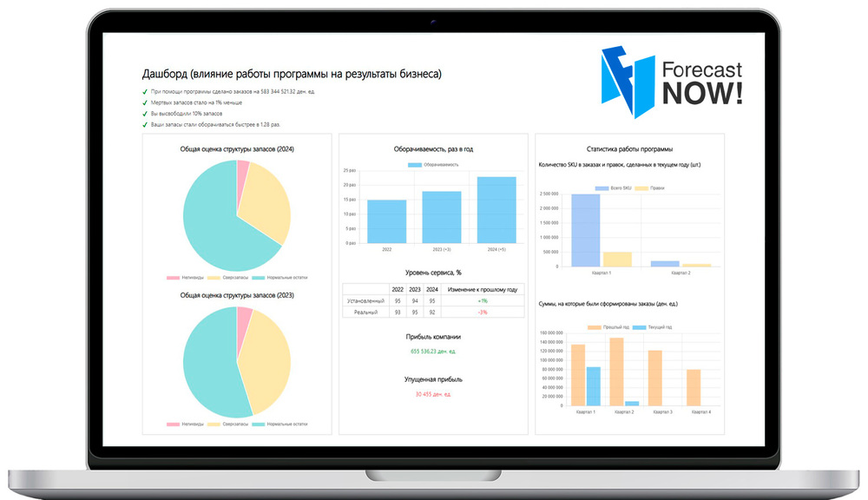Select the 2022 bar in the turnover chart
This screenshot has width=868, height=500.
[386, 221]
